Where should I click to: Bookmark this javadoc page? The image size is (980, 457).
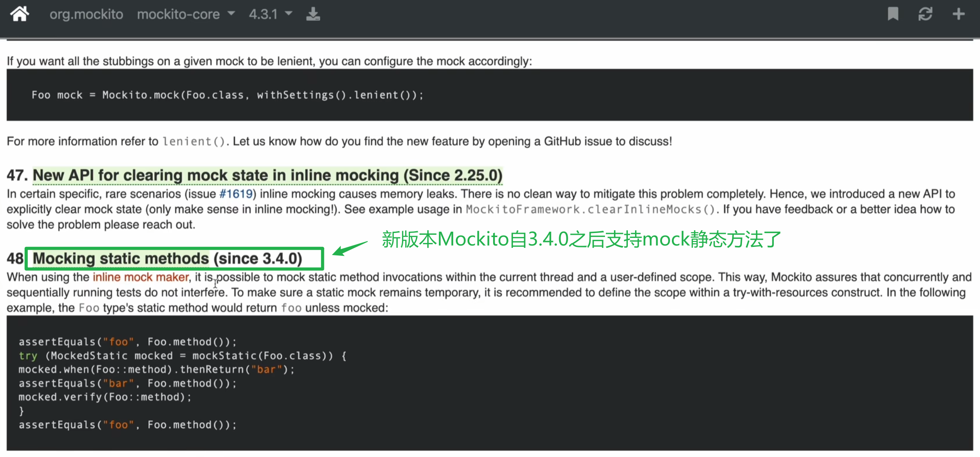pos(893,14)
